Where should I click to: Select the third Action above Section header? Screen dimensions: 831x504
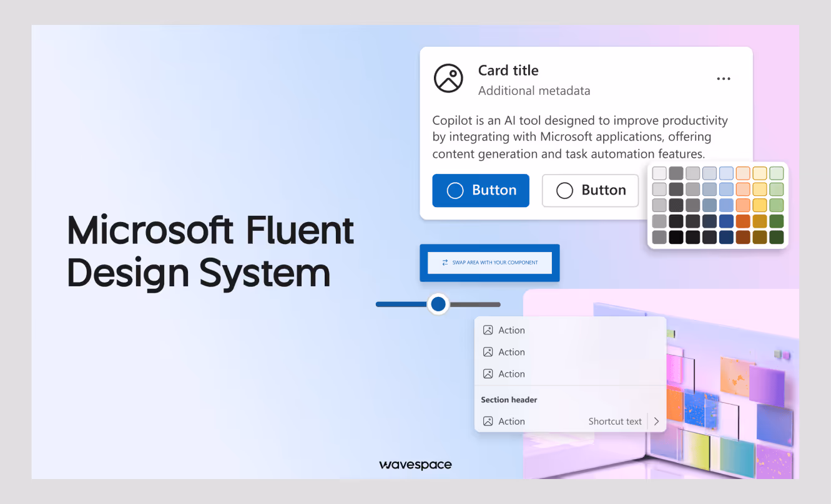[x=570, y=374]
